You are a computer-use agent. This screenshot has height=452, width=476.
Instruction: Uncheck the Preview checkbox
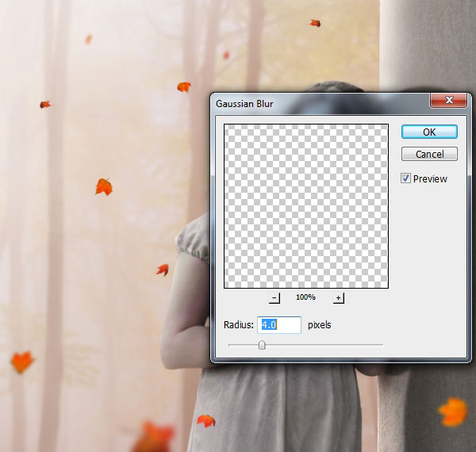pos(405,178)
